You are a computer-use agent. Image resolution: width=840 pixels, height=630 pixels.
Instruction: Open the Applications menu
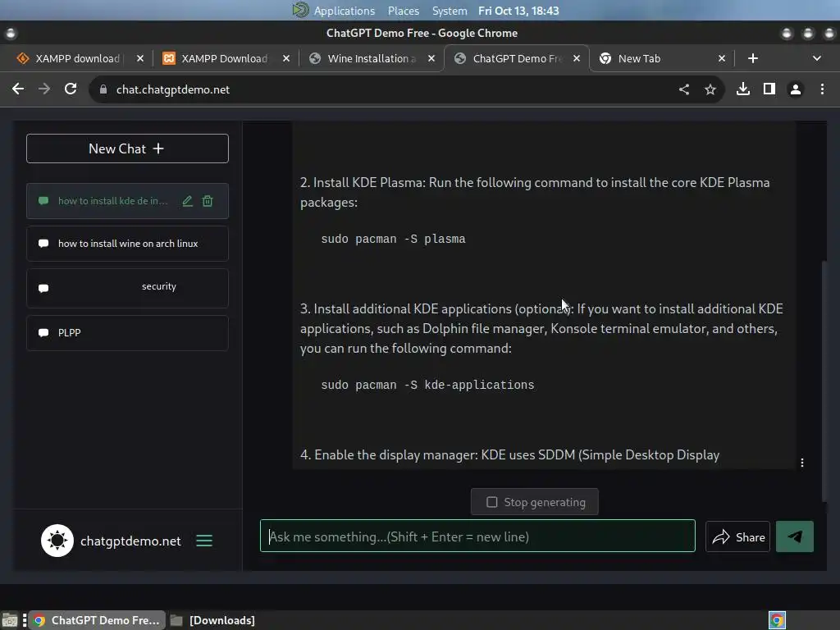345,11
